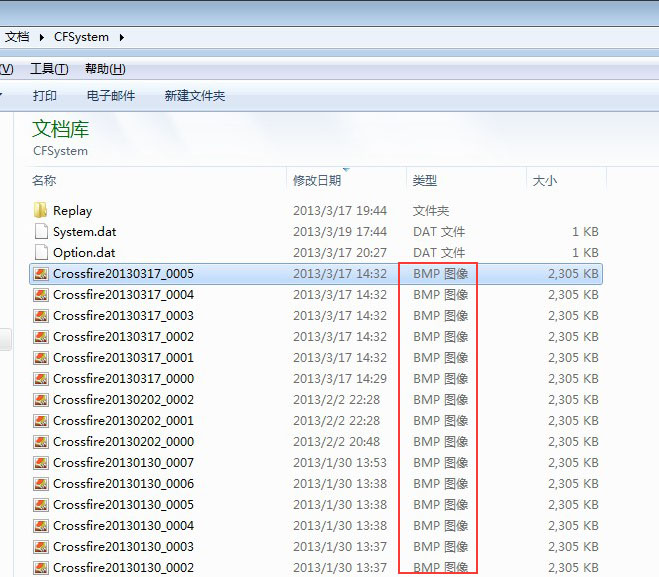Select the file name Crossfire20130317_0002
Viewport: 659px width, 577px height.
point(124,337)
